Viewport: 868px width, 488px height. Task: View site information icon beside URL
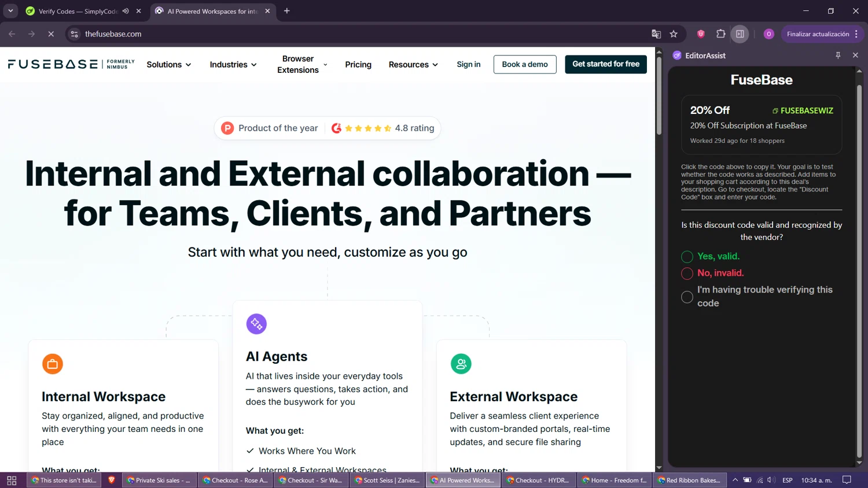(x=74, y=34)
